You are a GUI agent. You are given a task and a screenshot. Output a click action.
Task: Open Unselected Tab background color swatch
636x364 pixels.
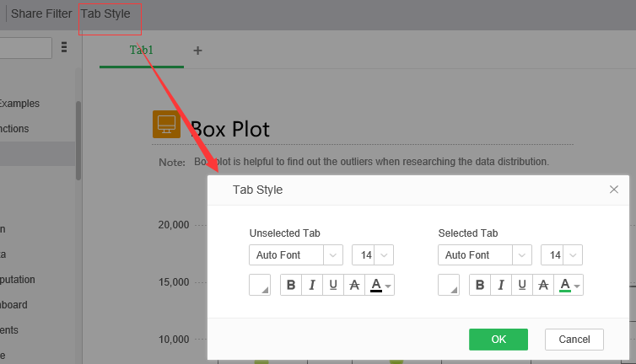pos(260,285)
